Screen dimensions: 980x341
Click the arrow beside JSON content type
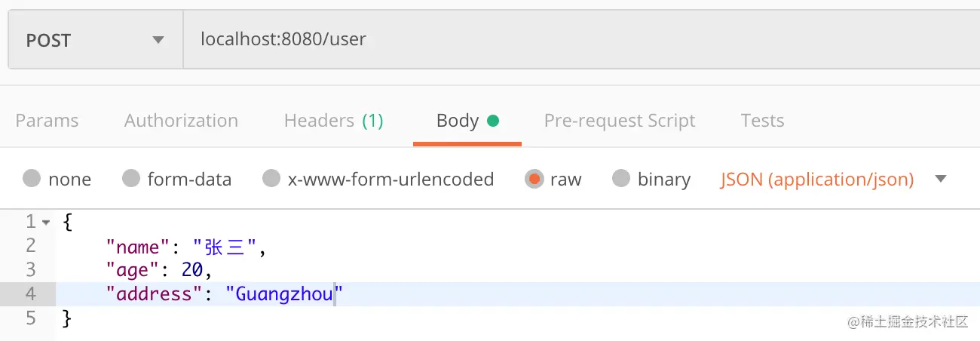[x=940, y=180]
